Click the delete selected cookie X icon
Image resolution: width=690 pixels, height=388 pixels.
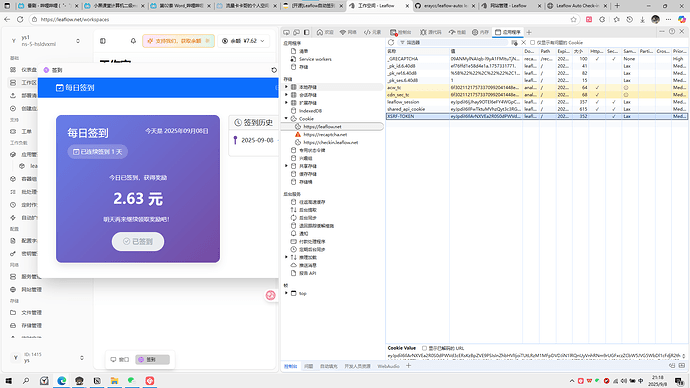pos(523,43)
